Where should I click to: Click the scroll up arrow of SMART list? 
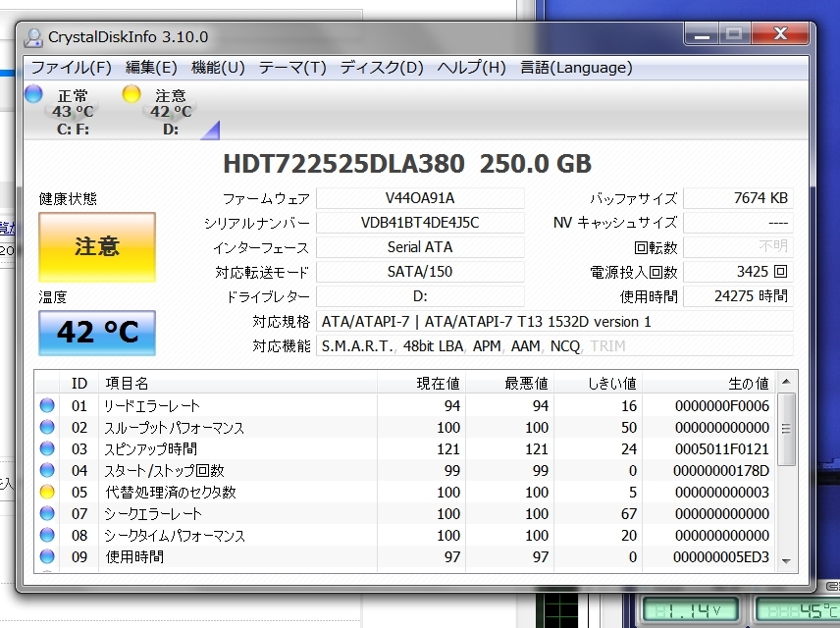point(787,382)
